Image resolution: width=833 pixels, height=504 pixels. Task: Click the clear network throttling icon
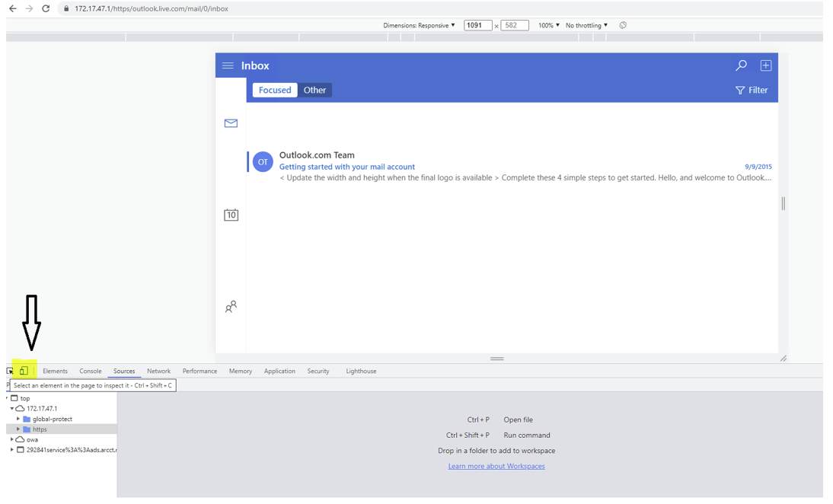(622, 25)
